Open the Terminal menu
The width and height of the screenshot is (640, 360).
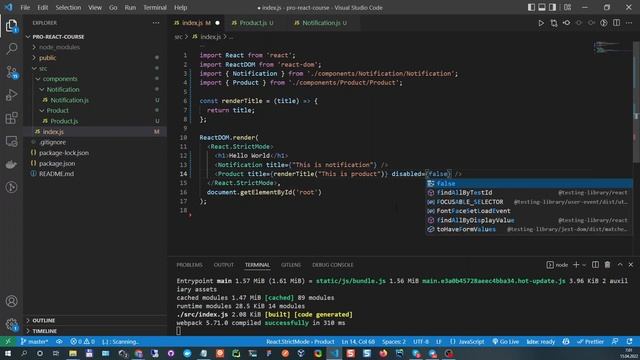155,7
